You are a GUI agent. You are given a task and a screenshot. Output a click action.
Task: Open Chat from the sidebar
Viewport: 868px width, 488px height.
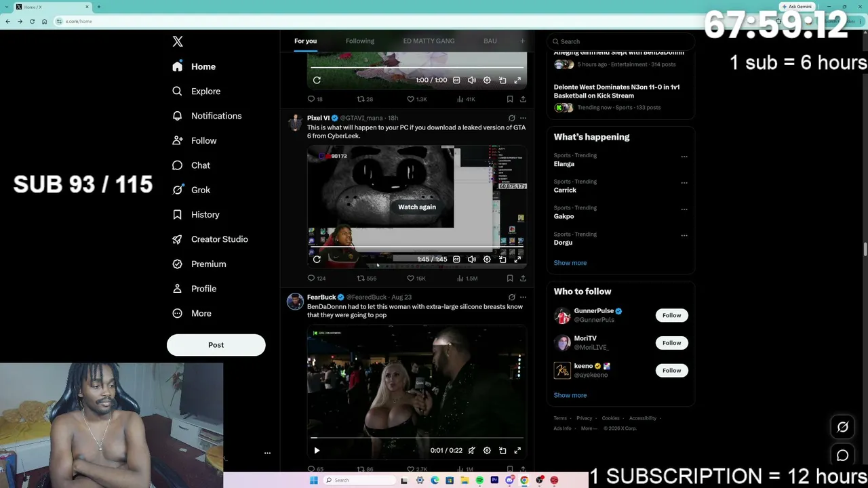click(x=191, y=165)
